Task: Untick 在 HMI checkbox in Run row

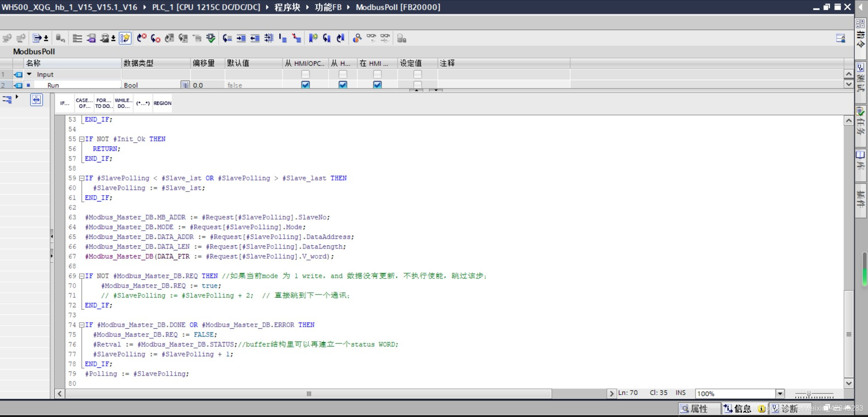Action: [377, 85]
